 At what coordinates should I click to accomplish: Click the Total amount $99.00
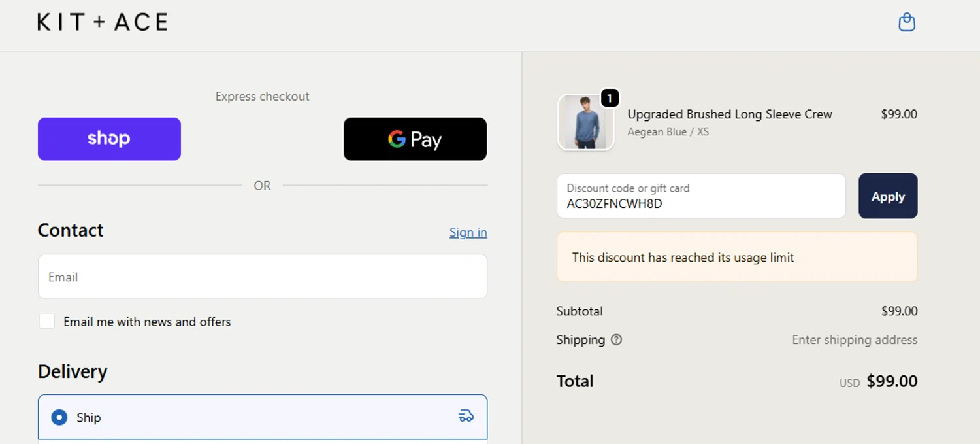tap(892, 381)
